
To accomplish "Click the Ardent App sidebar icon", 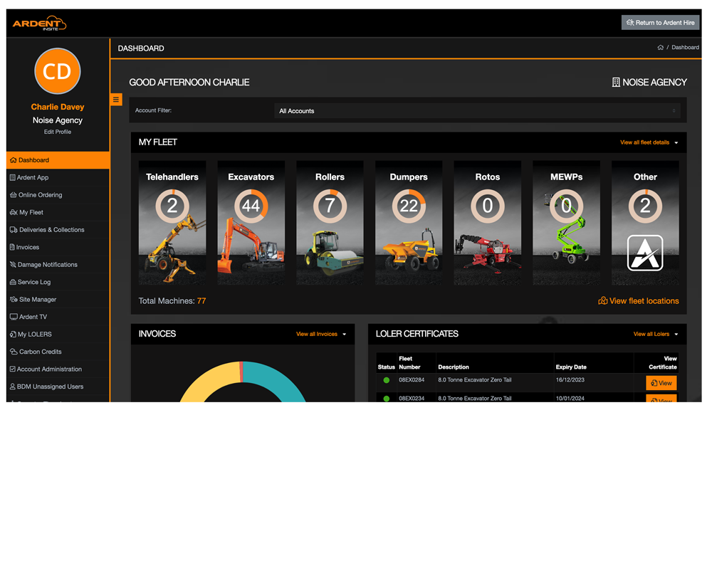I will coord(13,177).
